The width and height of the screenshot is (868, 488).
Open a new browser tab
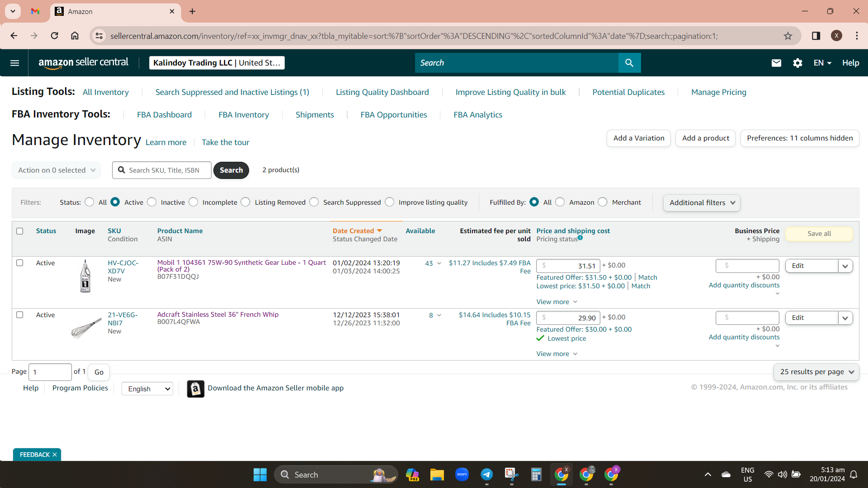click(192, 11)
